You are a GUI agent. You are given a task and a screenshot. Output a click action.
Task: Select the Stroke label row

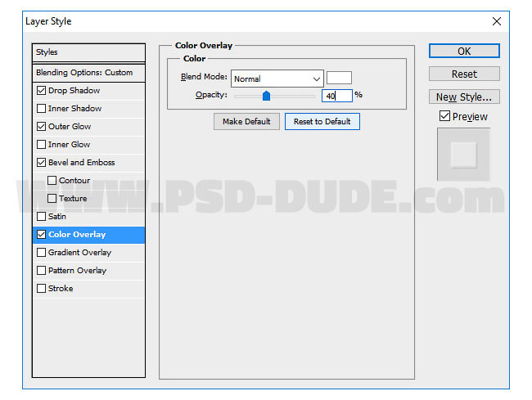tap(88, 288)
